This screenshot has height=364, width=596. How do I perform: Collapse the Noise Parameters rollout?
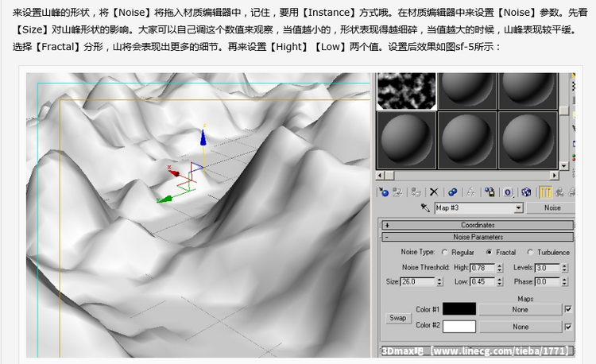click(x=478, y=237)
